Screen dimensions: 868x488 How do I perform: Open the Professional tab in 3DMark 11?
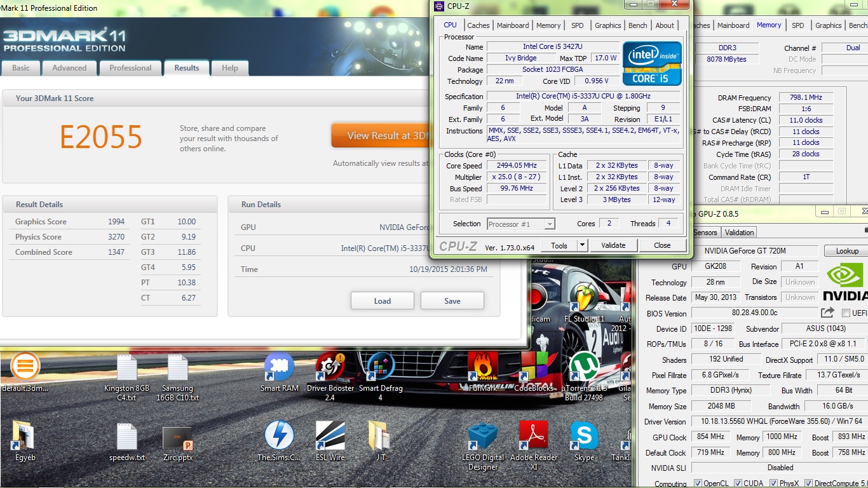point(130,68)
